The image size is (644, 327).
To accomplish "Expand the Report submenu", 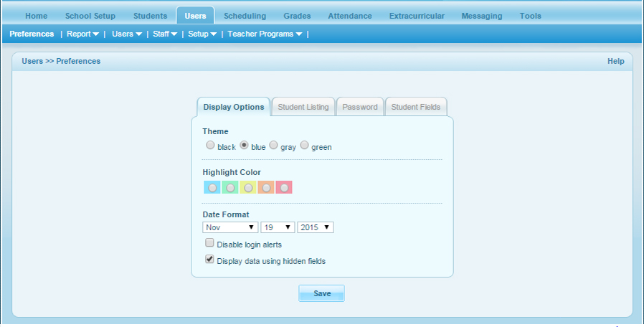I will (82, 34).
